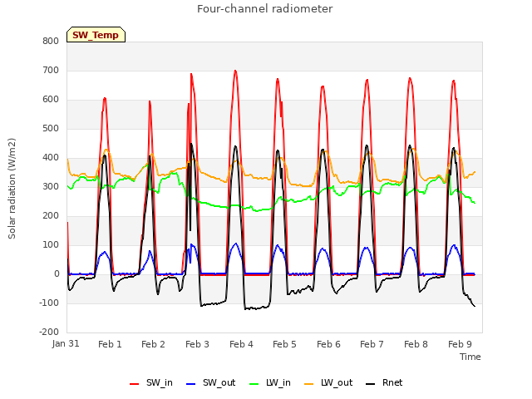Click the 700 y-axis tick label

pyautogui.click(x=51, y=70)
